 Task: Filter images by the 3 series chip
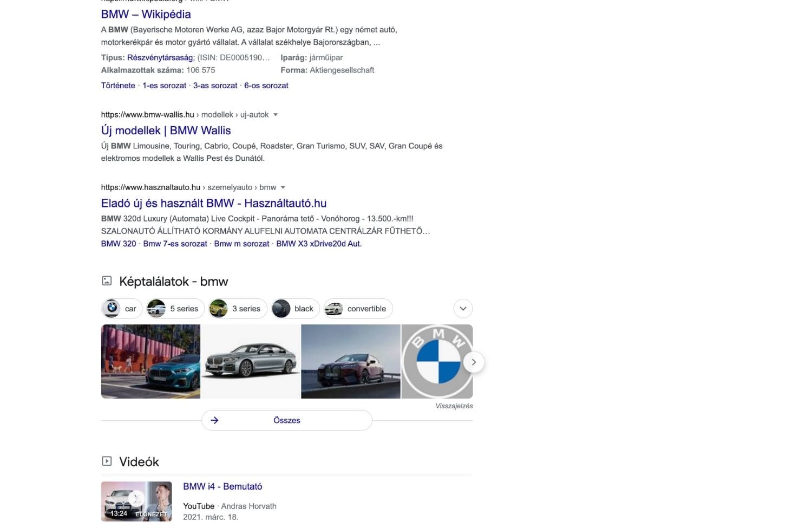(x=238, y=309)
